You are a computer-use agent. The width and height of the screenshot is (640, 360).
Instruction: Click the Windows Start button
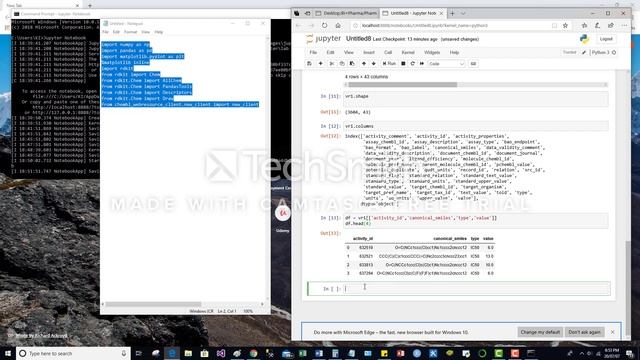(7, 353)
